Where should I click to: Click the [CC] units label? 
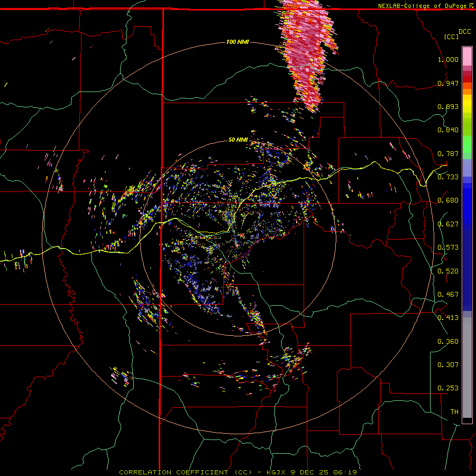pos(452,36)
